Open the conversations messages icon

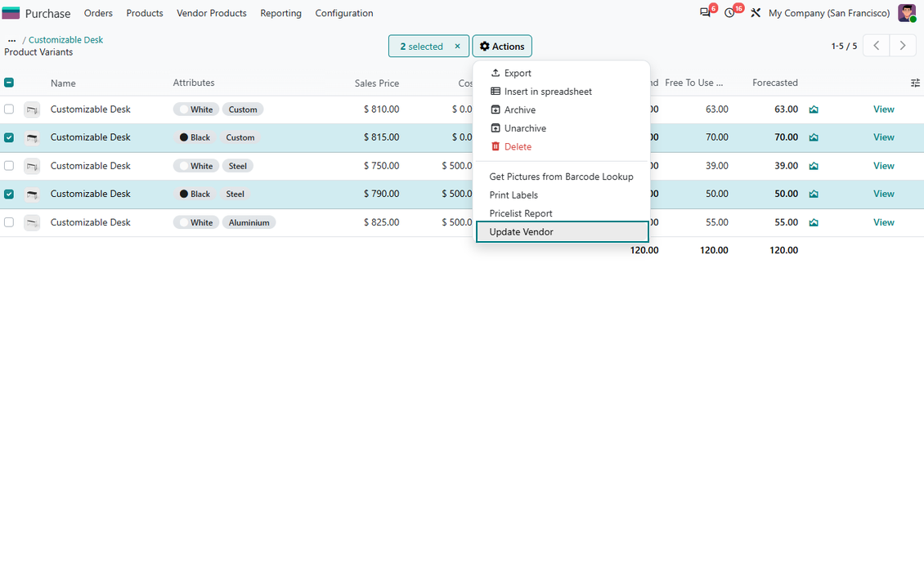click(705, 13)
